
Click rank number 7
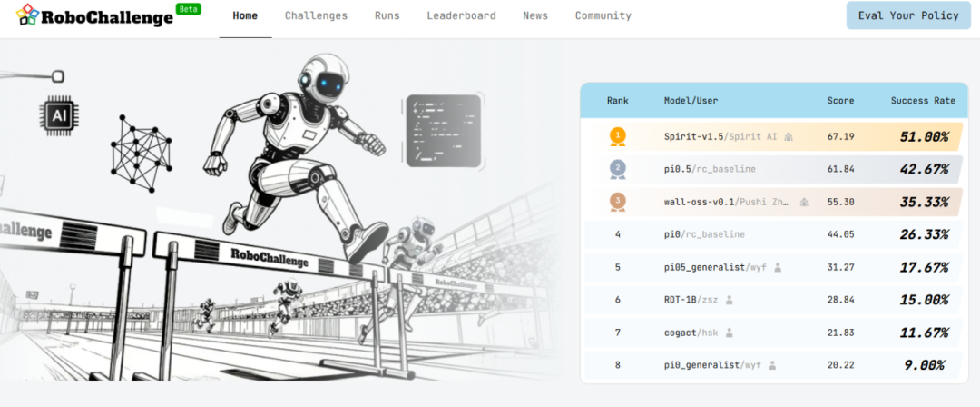point(618,332)
